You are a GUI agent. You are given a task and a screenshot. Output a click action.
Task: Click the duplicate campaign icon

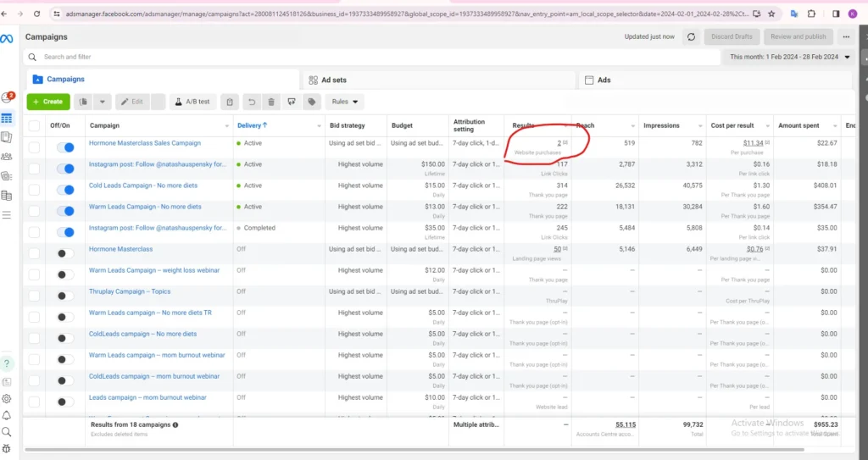point(83,102)
